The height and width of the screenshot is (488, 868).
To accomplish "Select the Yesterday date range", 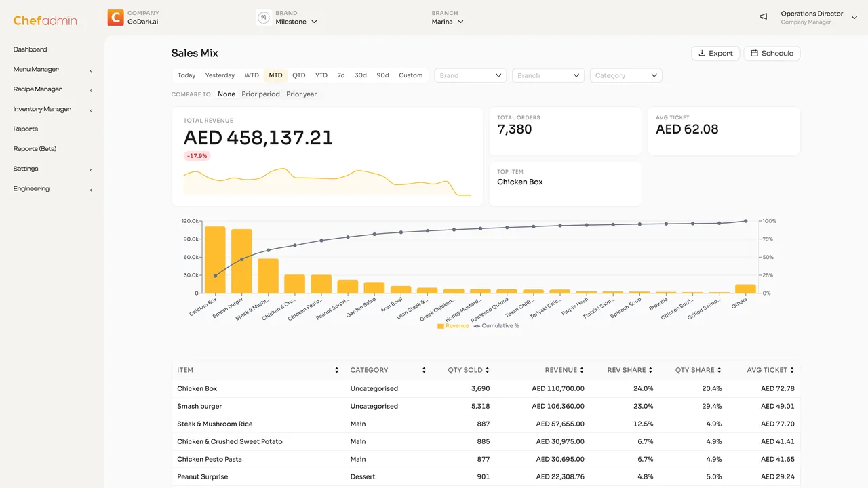I will coord(220,75).
